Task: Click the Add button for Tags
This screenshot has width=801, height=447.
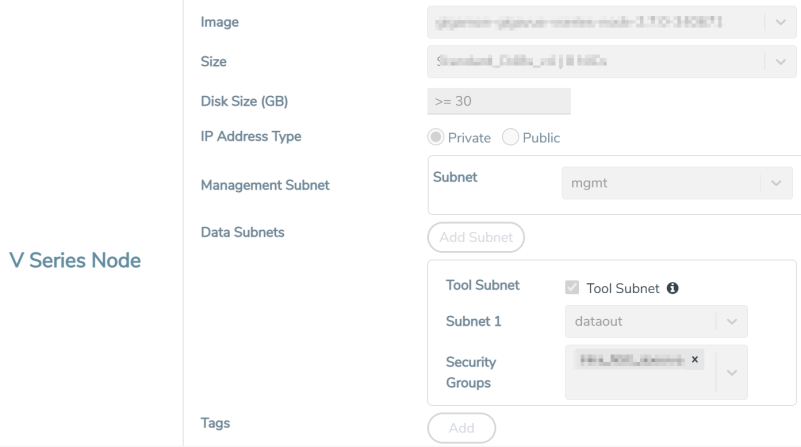Action: tap(461, 427)
